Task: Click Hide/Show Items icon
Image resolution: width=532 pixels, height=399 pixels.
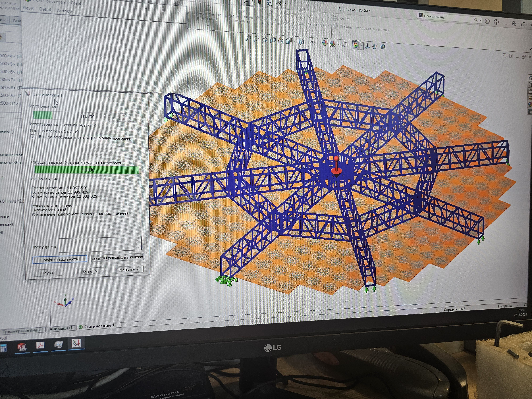Action: pyautogui.click(x=313, y=43)
